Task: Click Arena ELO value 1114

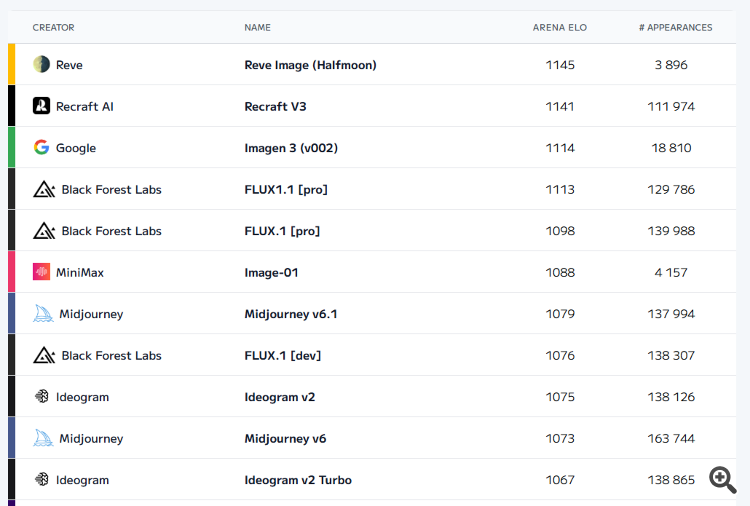Action: click(560, 148)
